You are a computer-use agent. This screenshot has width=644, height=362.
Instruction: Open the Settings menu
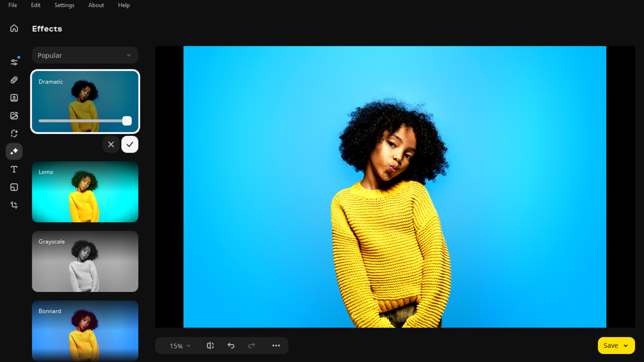(64, 5)
